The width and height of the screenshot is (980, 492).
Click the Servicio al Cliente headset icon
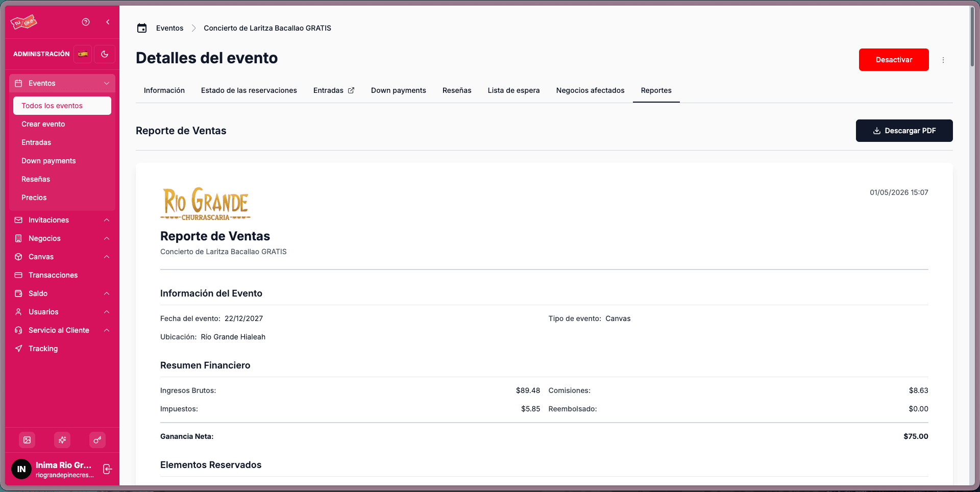pyautogui.click(x=18, y=330)
